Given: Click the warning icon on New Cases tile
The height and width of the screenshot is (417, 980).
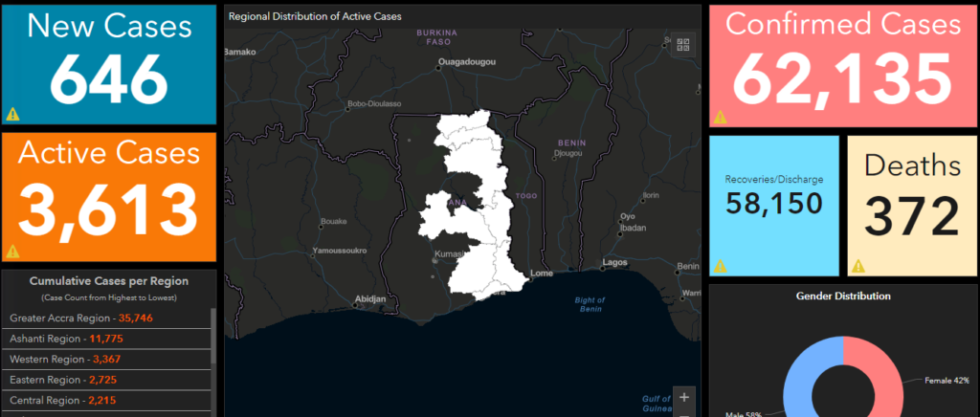Looking at the screenshot, I should tap(12, 114).
